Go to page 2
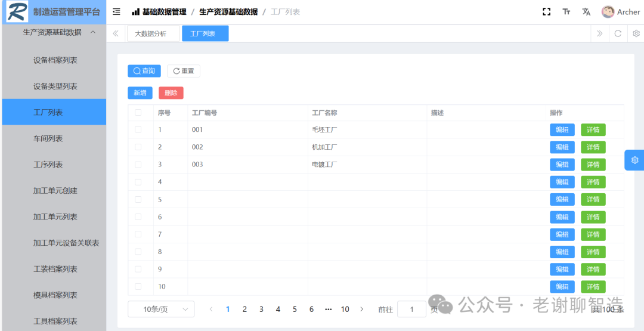This screenshot has height=331, width=644. [245, 310]
